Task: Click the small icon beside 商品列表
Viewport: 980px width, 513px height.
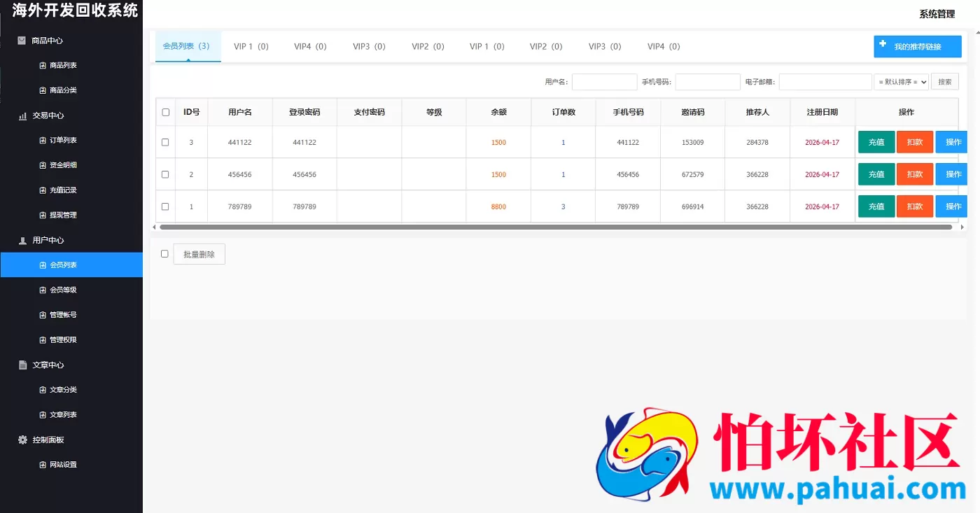Action: [x=43, y=66]
